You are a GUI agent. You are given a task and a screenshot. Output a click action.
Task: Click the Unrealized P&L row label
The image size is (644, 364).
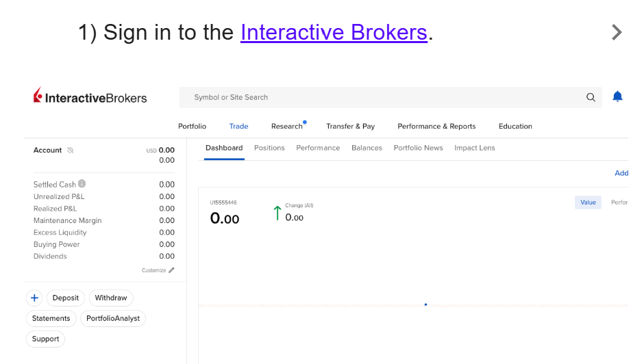point(59,196)
